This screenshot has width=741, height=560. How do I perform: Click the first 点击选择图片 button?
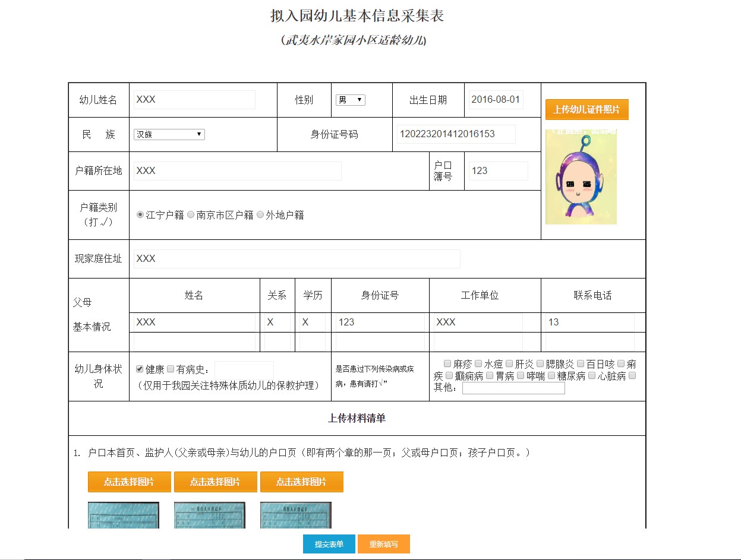129,482
